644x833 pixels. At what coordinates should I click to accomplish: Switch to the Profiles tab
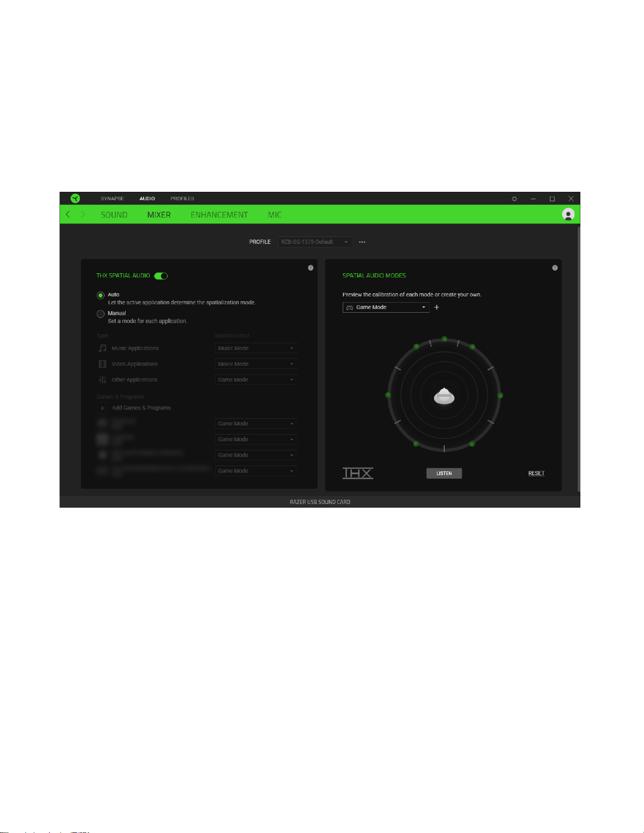point(182,199)
